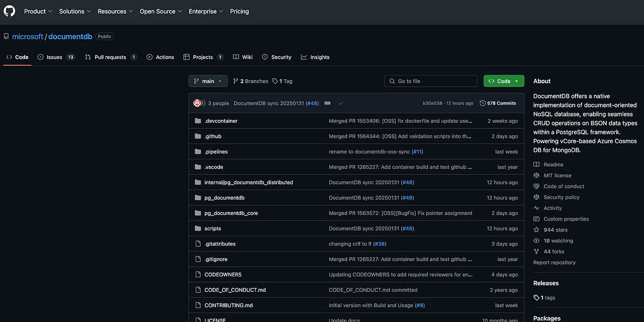
Task: View the 578 Commits history
Action: 498,103
